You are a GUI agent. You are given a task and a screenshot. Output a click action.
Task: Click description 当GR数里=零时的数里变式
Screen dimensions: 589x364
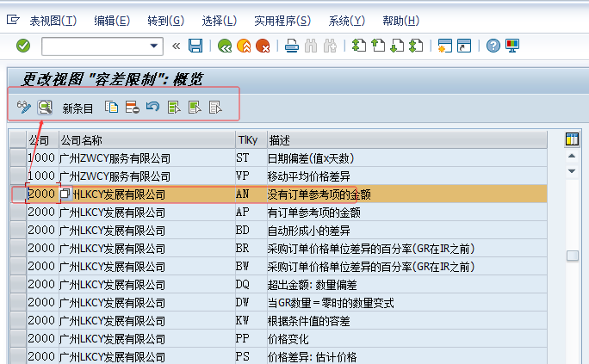click(331, 302)
